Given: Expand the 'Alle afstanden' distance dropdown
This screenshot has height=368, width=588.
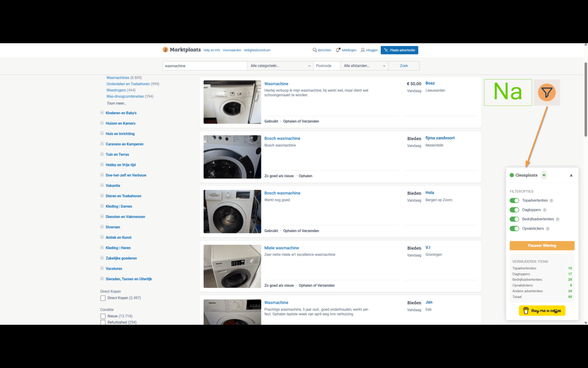Looking at the screenshot, I should (x=364, y=65).
